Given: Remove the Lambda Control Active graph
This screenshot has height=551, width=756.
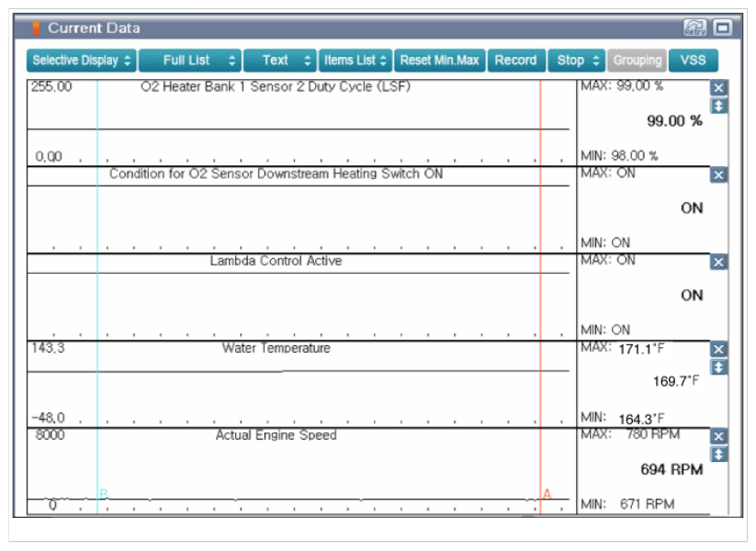Looking at the screenshot, I should (718, 262).
